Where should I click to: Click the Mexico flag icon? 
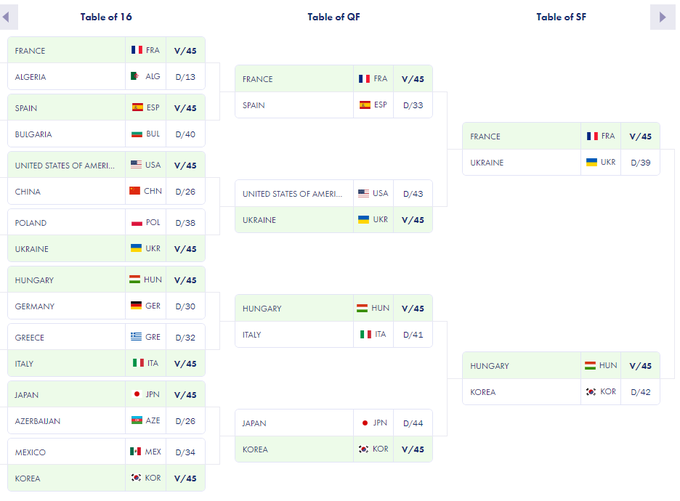[x=136, y=452]
